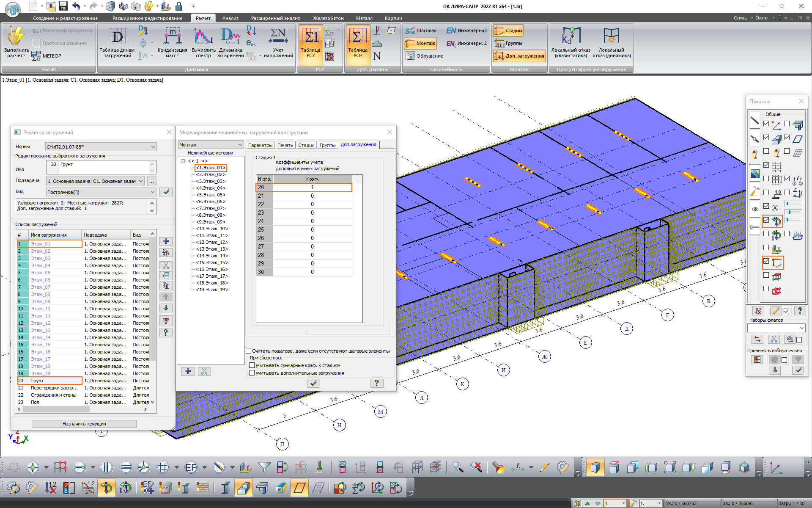Toggle учитывать дополнительные загружения checkbox

(252, 373)
